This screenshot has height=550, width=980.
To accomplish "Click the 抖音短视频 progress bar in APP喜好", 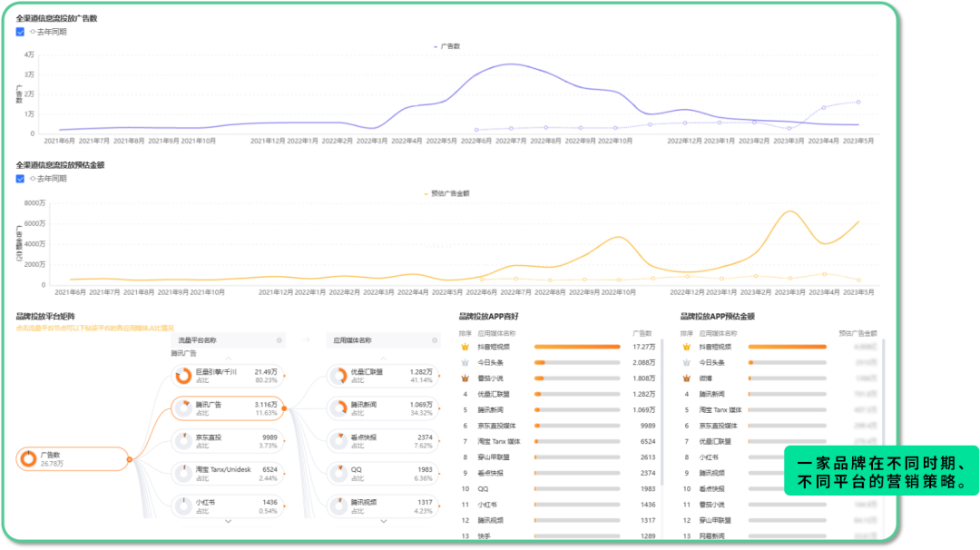I will tap(577, 347).
